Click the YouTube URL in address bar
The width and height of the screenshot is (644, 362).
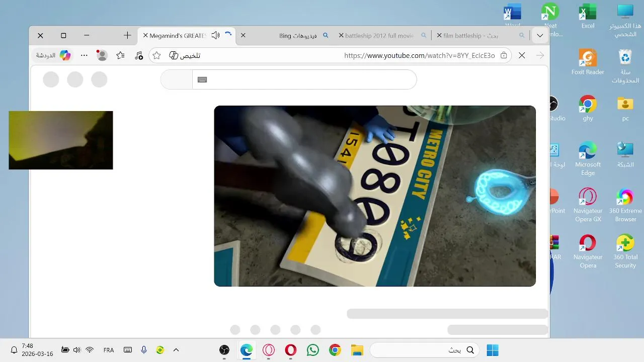pyautogui.click(x=420, y=55)
